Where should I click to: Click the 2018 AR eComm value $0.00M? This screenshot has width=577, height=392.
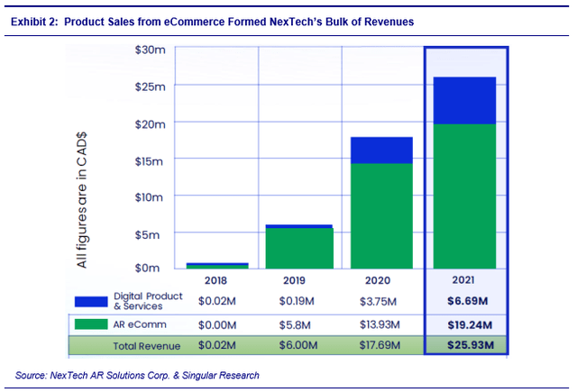(x=217, y=325)
